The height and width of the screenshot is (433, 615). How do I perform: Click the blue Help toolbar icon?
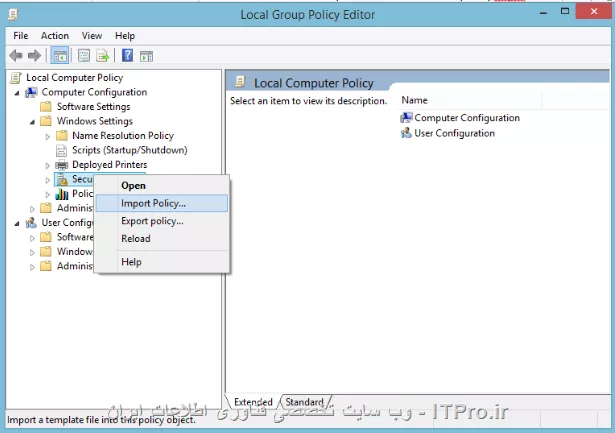coord(127,55)
